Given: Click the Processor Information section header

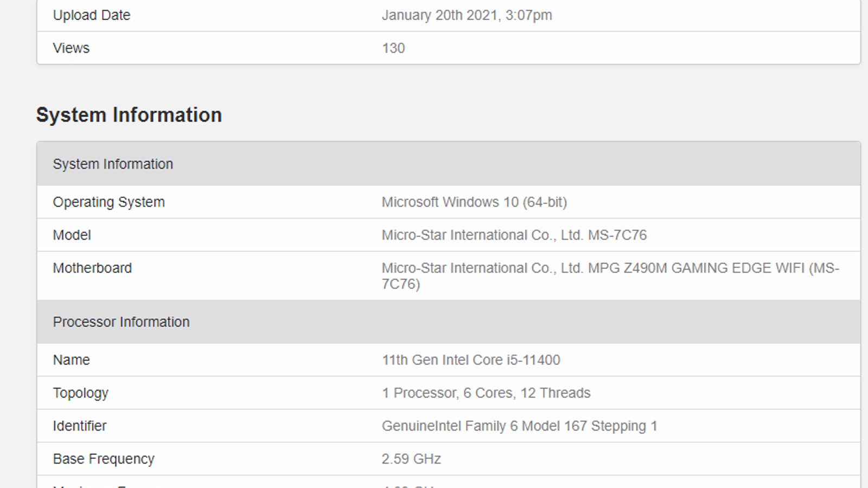Looking at the screenshot, I should [121, 322].
